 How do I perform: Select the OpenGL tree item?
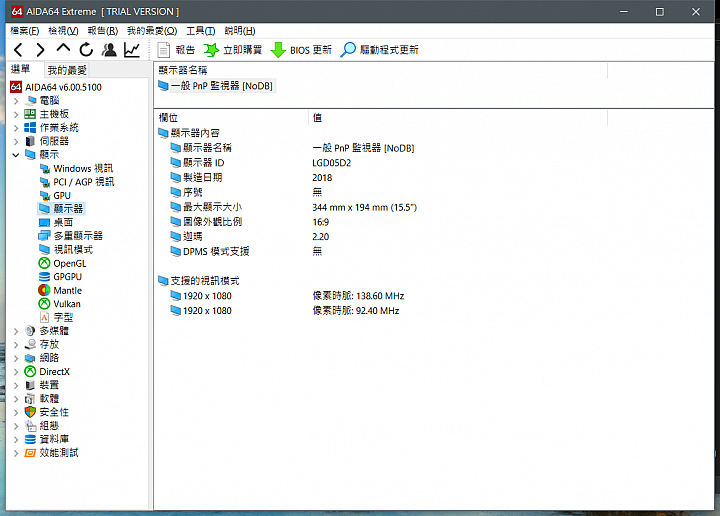click(x=63, y=264)
